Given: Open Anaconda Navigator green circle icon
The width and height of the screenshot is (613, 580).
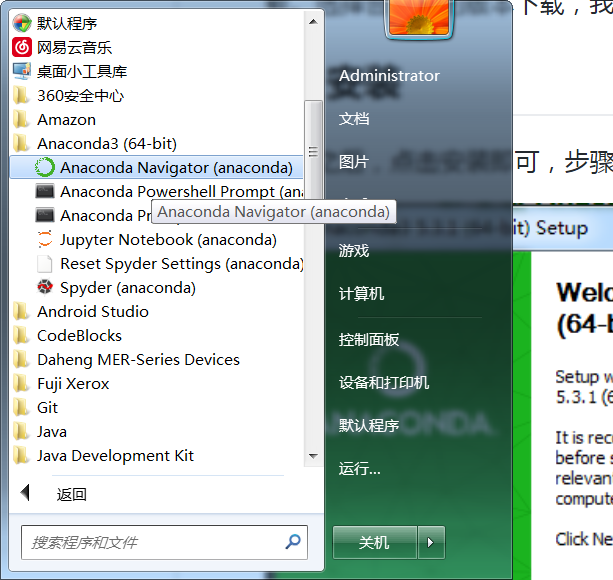Looking at the screenshot, I should [x=45, y=167].
